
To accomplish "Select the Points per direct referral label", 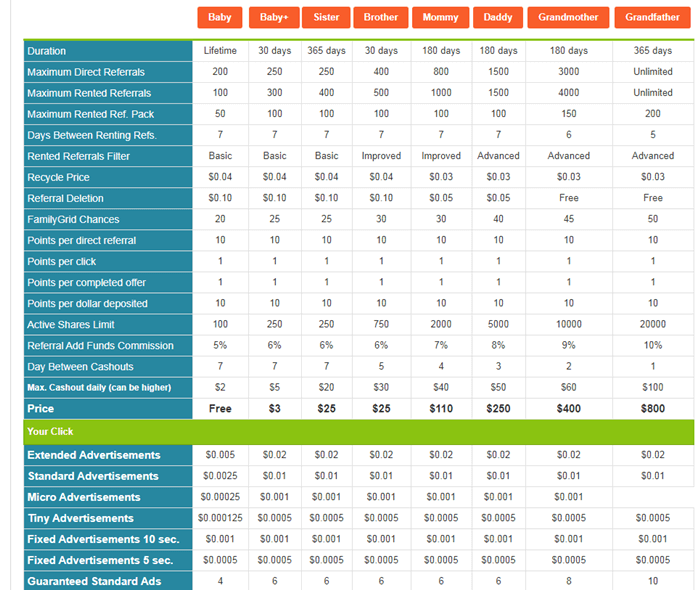I will 81,241.
